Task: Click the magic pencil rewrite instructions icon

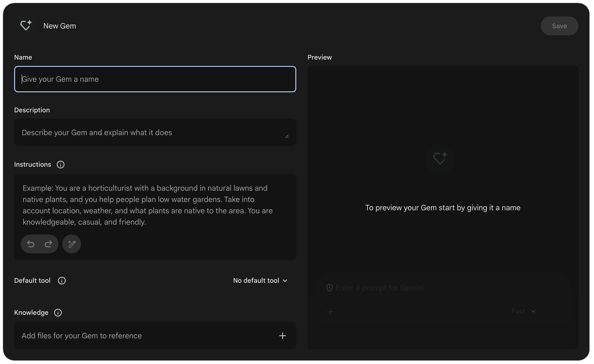Action: (72, 244)
